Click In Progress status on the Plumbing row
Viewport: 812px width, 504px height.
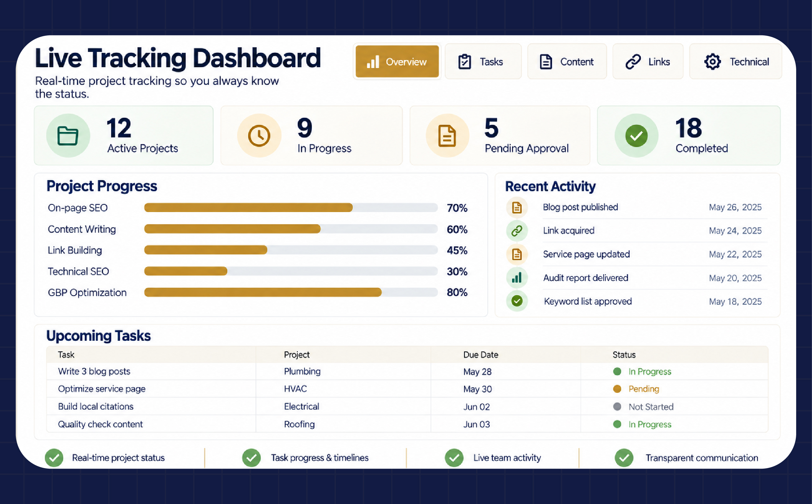[x=642, y=371]
